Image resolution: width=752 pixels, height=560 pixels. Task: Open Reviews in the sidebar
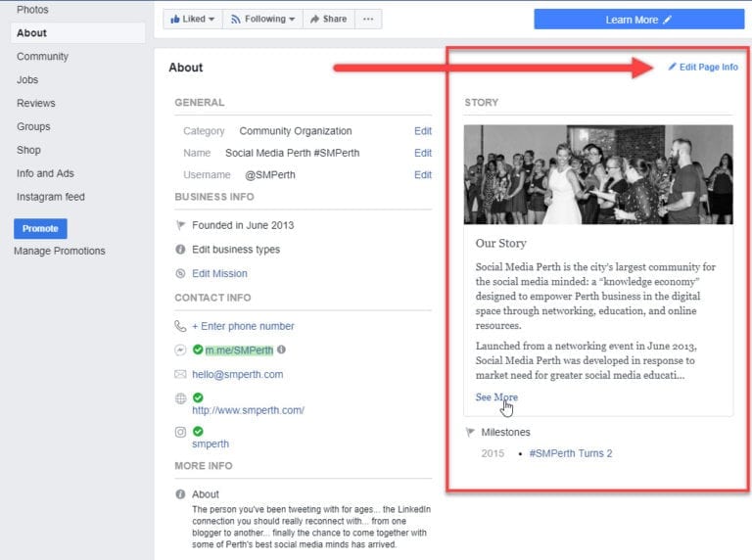36,103
